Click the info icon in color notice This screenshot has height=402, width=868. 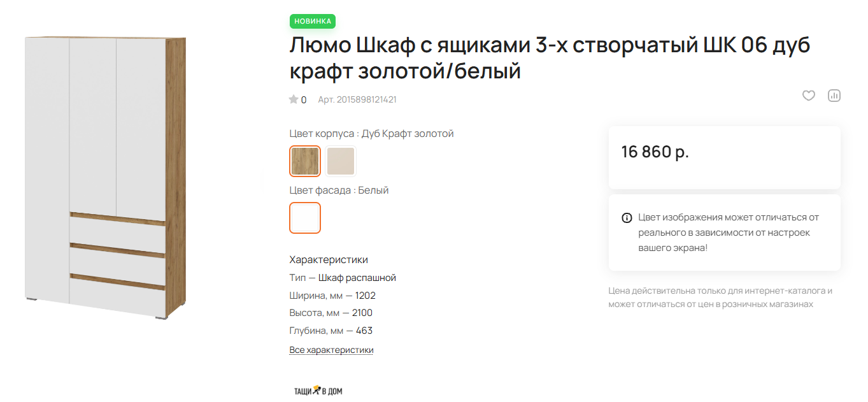tap(627, 218)
